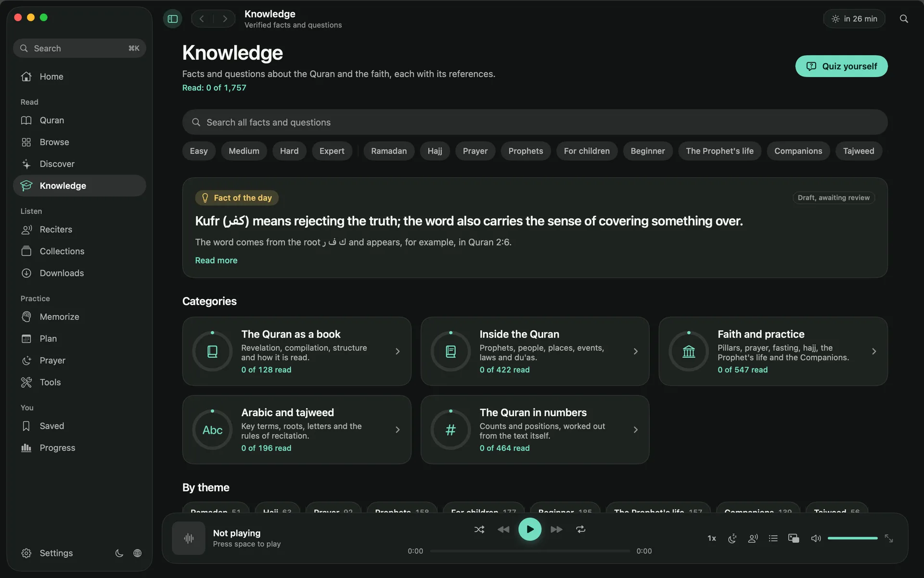
Task: Expand the player to full screen
Action: pyautogui.click(x=889, y=539)
